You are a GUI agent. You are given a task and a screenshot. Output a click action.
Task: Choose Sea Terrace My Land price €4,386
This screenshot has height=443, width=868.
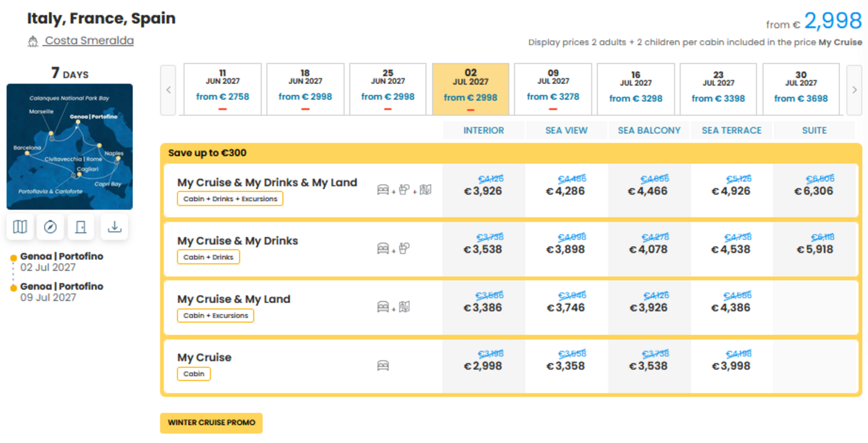pos(731,307)
